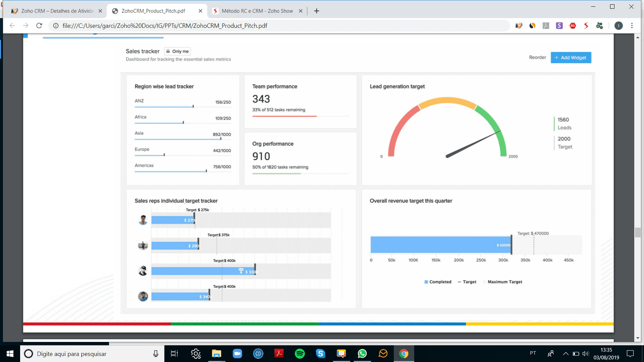Switch to the Método RC e CRM tab
Image resolution: width=644 pixels, height=362 pixels.
[x=257, y=11]
